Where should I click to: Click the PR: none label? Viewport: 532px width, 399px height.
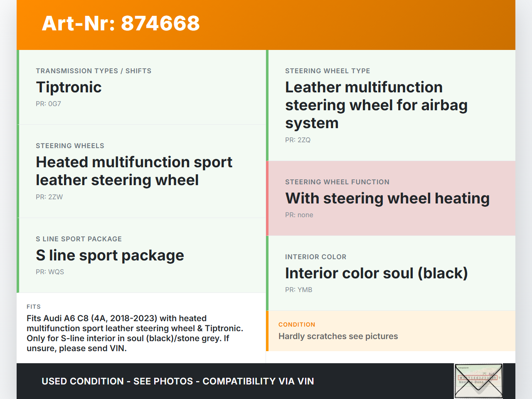click(299, 215)
